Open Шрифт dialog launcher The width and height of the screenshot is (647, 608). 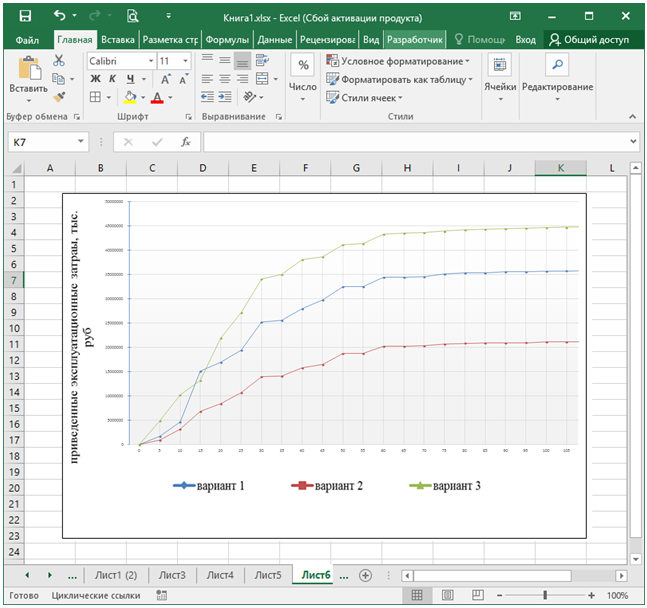[x=189, y=117]
